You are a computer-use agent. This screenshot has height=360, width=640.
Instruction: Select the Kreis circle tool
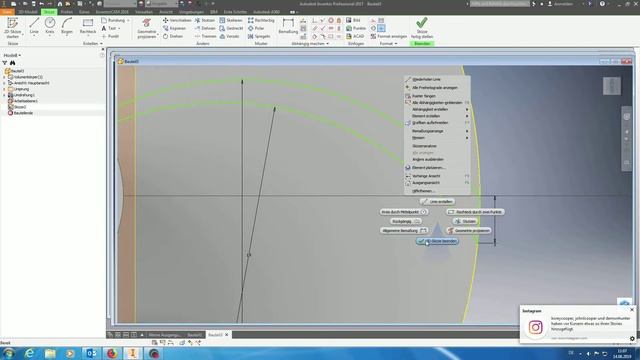50,26
